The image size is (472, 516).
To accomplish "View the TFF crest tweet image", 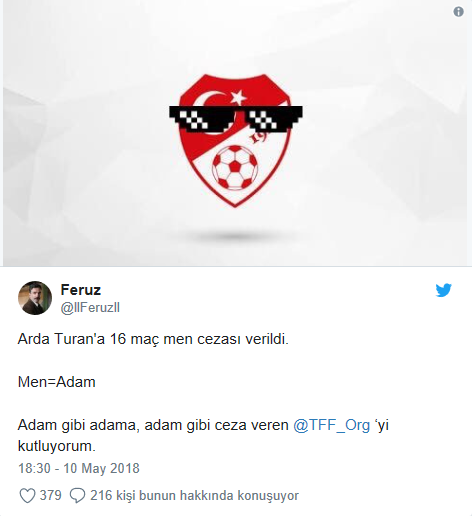I will click(x=235, y=133).
